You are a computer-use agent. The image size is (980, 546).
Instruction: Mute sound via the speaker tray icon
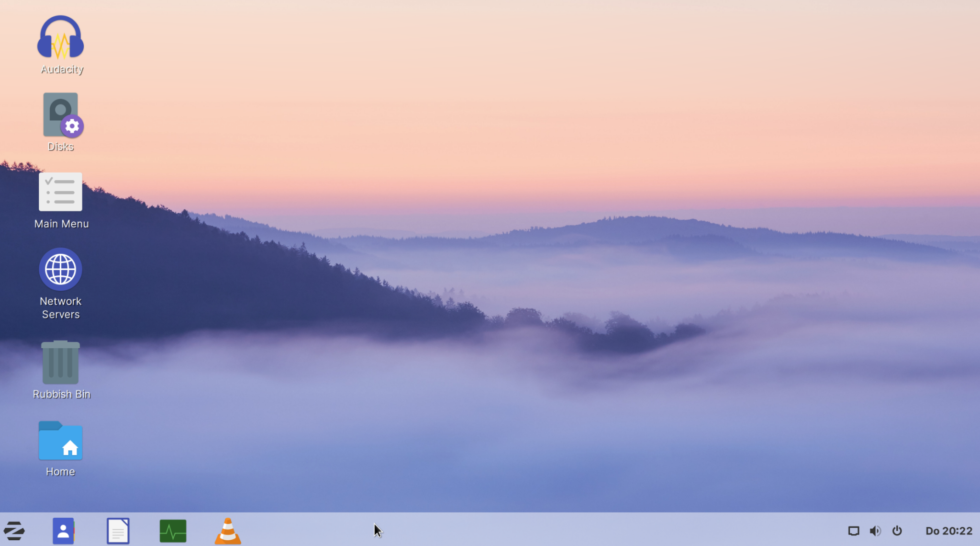click(876, 530)
